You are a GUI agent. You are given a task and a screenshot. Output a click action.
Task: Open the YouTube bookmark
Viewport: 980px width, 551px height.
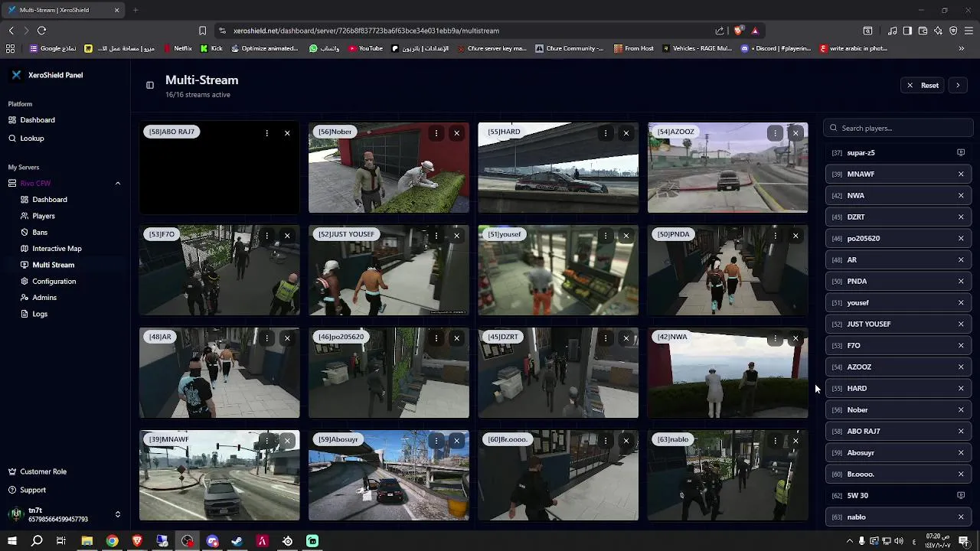pos(365,48)
